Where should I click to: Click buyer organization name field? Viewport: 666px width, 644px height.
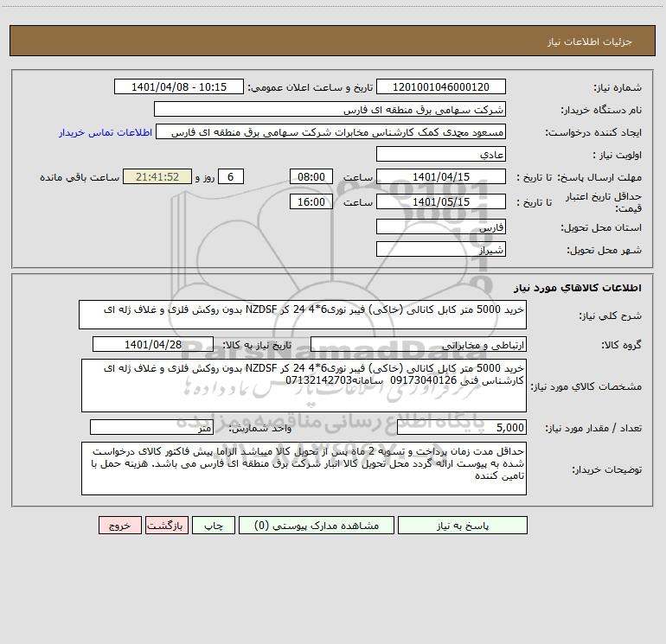(x=330, y=109)
